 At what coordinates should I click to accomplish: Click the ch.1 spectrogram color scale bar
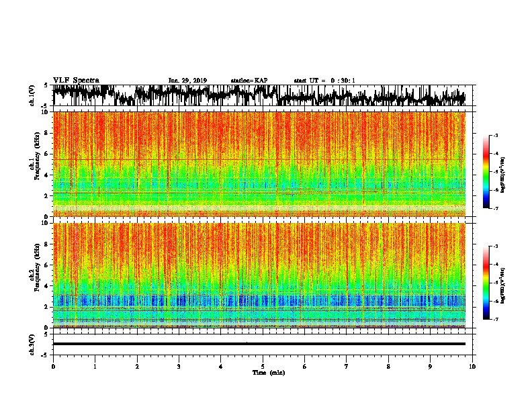point(486,172)
